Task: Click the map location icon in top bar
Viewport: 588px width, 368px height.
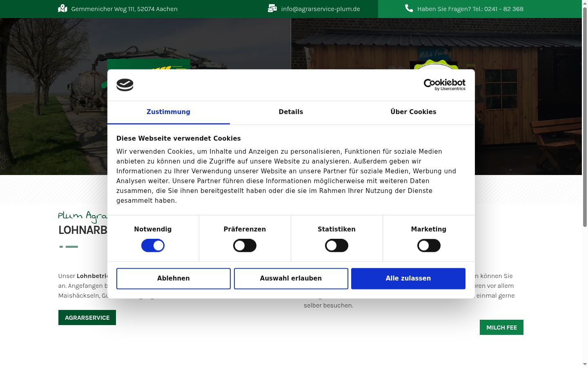Action: click(62, 9)
